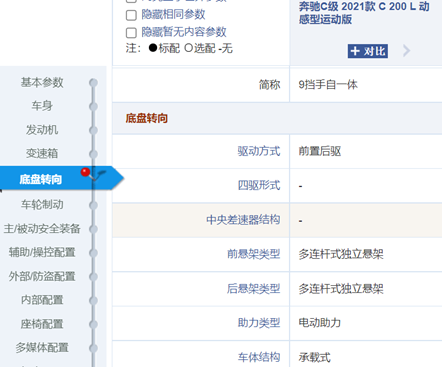The image size is (442, 367).
Task: Jump to 多媒体配置 section in sidebar
Action: [42, 347]
